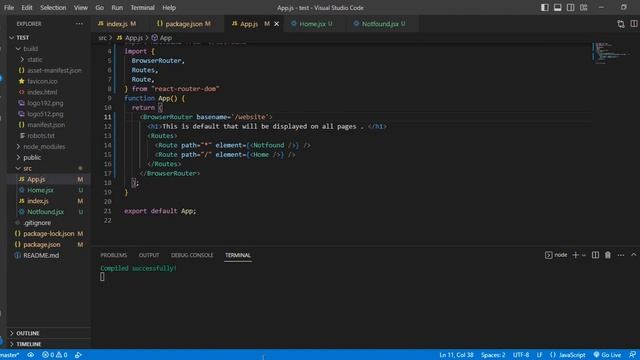Toggle secondary side bar layout icon
The height and width of the screenshot is (360, 640).
(x=571, y=7)
